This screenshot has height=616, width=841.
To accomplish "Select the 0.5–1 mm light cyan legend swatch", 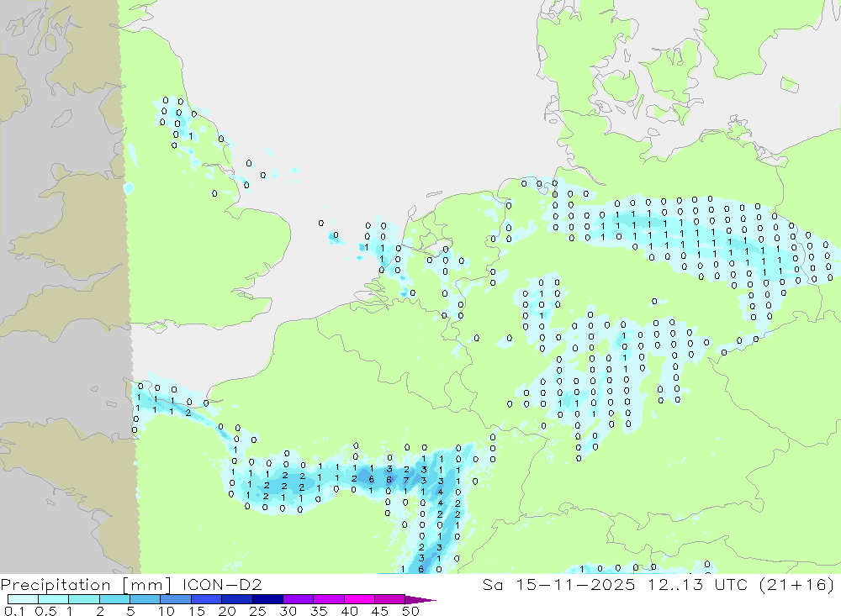I will click(54, 599).
